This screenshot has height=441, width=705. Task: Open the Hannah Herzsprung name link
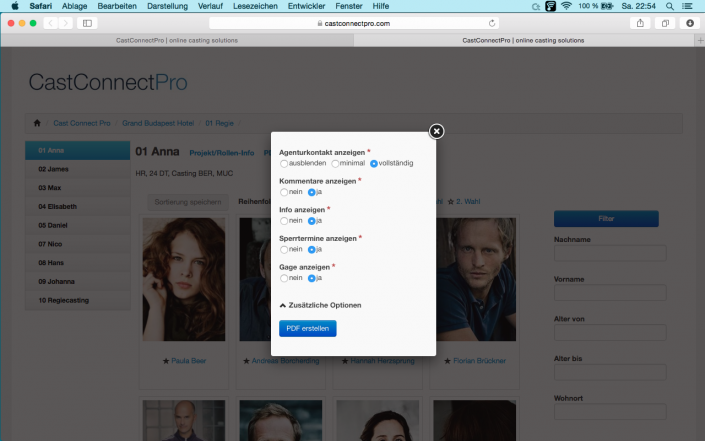pos(383,361)
